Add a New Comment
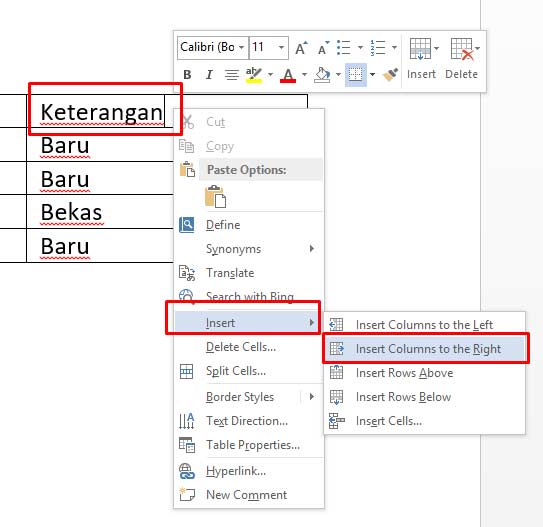This screenshot has width=543, height=527. pyautogui.click(x=249, y=495)
